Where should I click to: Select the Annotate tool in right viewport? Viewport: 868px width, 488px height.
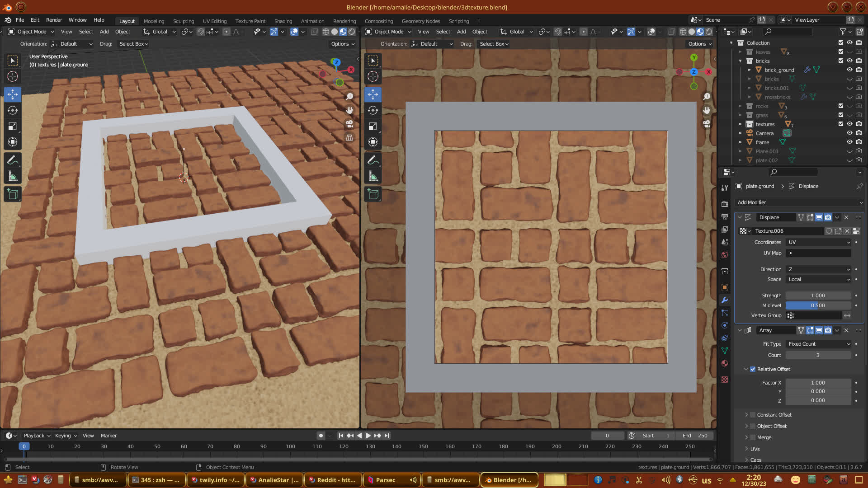pos(373,160)
